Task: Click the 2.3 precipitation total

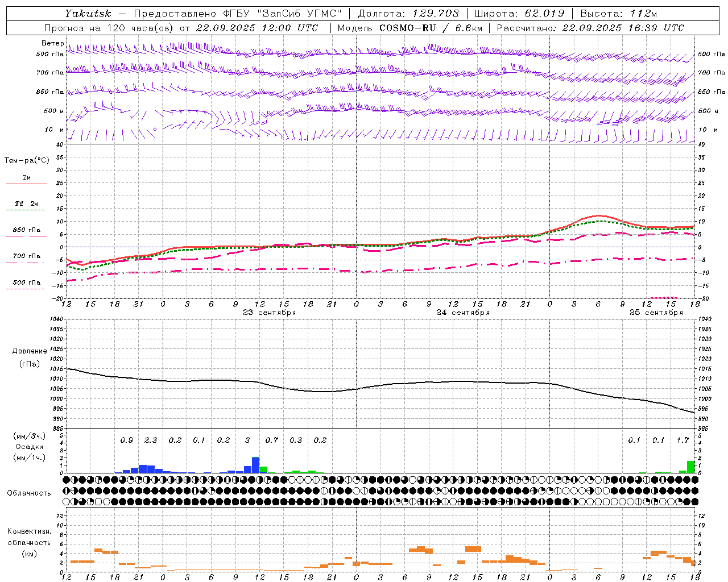Action: pyautogui.click(x=151, y=440)
